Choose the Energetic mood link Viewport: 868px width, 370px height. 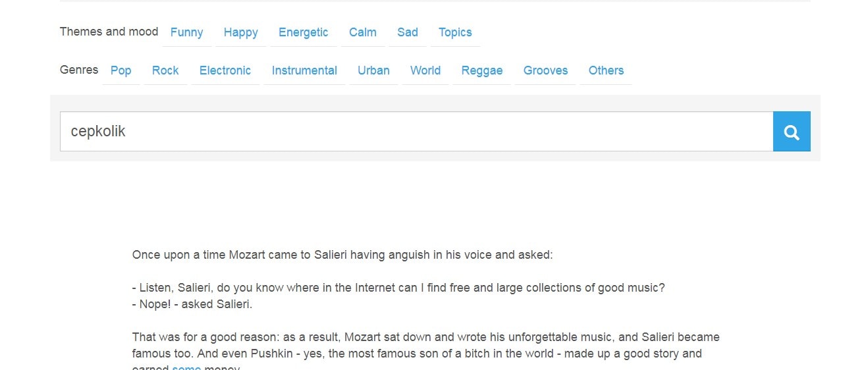[x=303, y=32]
